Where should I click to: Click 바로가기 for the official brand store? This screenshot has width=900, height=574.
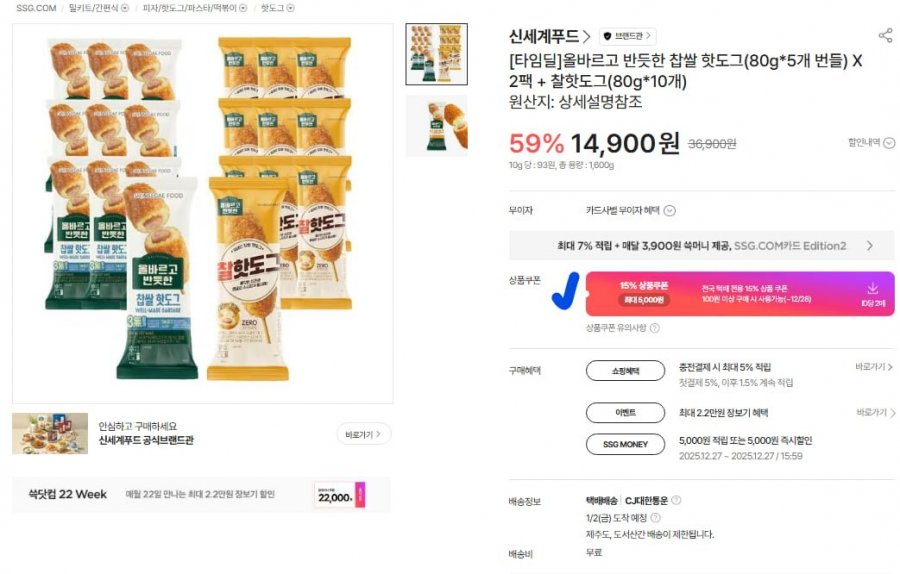[363, 434]
